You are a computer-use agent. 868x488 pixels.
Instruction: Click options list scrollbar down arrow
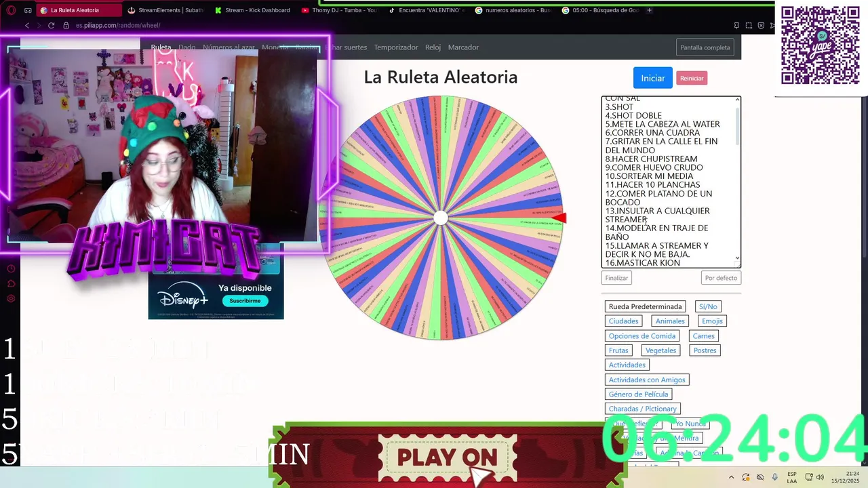(x=738, y=259)
